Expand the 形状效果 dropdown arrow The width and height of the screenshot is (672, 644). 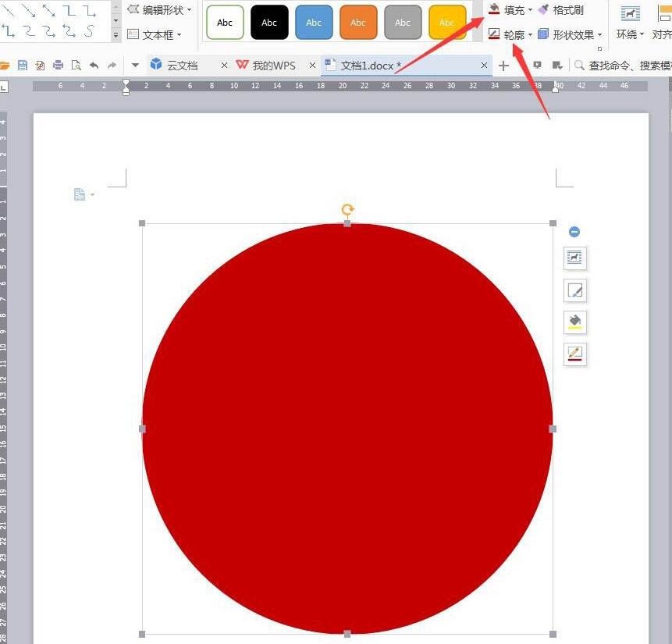point(599,34)
